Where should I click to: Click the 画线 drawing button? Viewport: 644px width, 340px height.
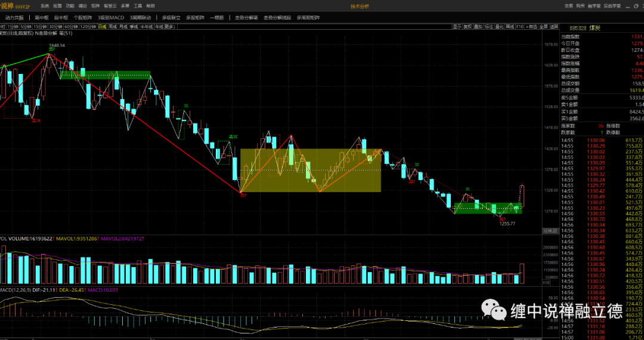[510, 27]
